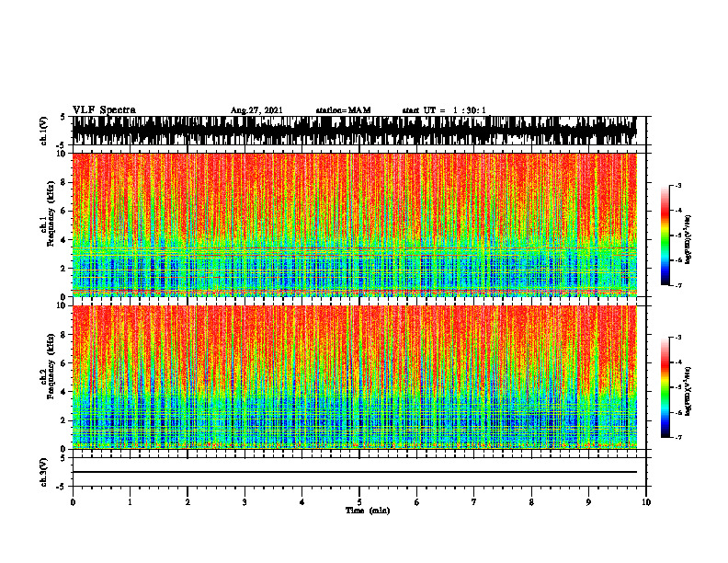
Task: Click the 'VLF Spectra' title text
Action: click(104, 110)
